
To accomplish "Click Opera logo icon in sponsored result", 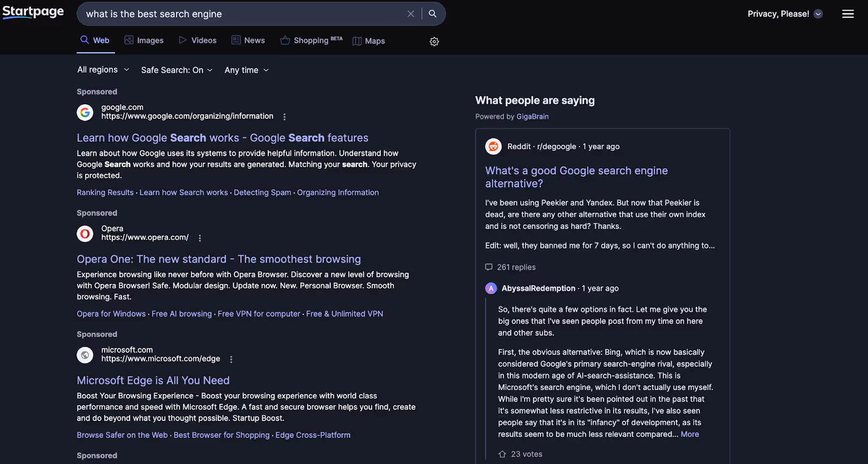I will click(x=85, y=234).
